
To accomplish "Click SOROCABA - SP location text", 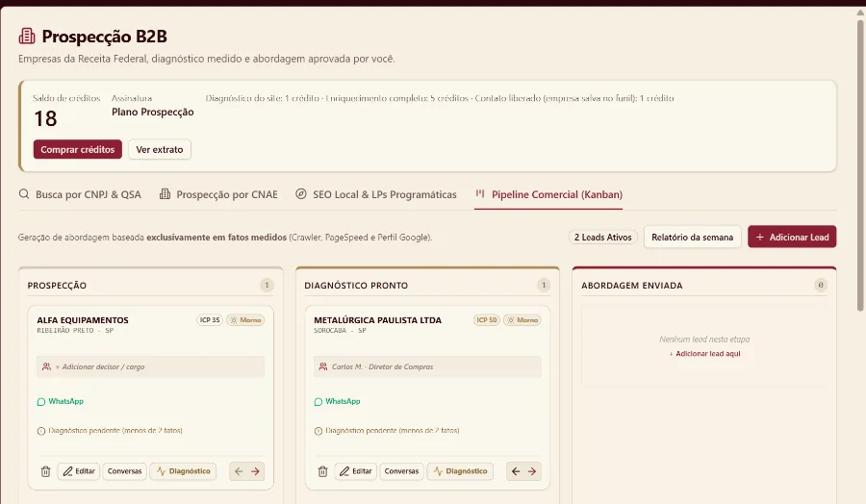I will pyautogui.click(x=340, y=331).
